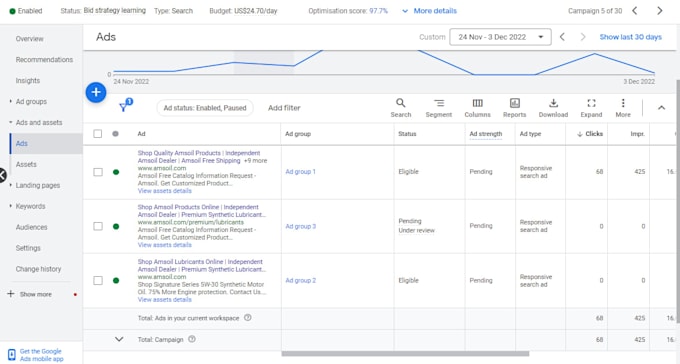The image size is (680, 364).
Task: Click the horizontal scrollbar under the table
Action: pos(405,354)
